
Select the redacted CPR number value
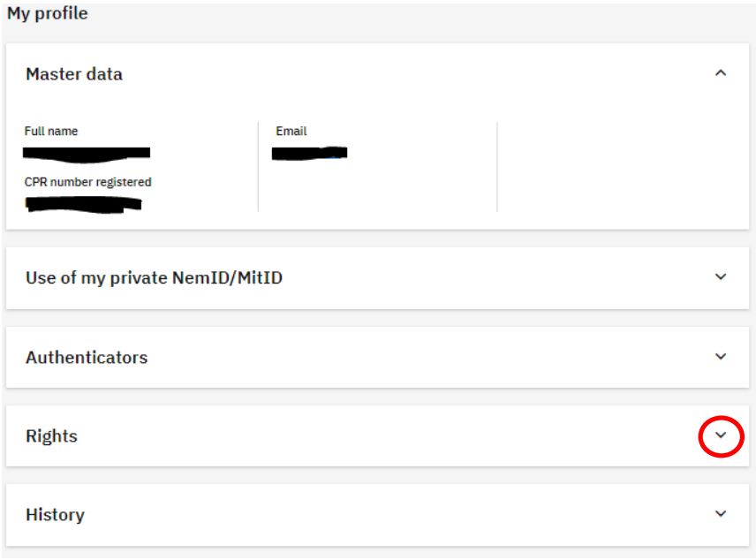point(84,204)
